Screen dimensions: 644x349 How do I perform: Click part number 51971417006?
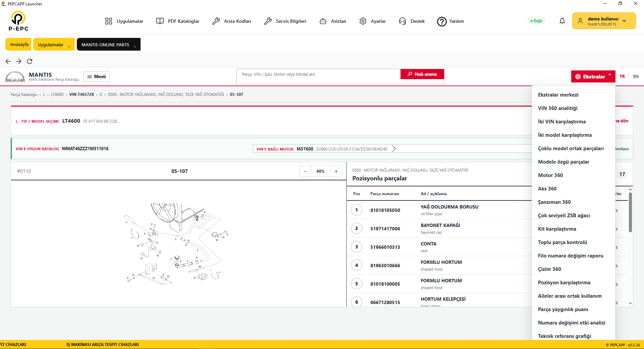[385, 229]
